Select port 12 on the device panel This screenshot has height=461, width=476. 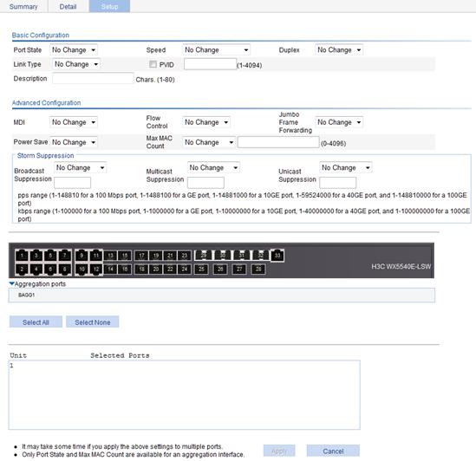tap(96, 269)
